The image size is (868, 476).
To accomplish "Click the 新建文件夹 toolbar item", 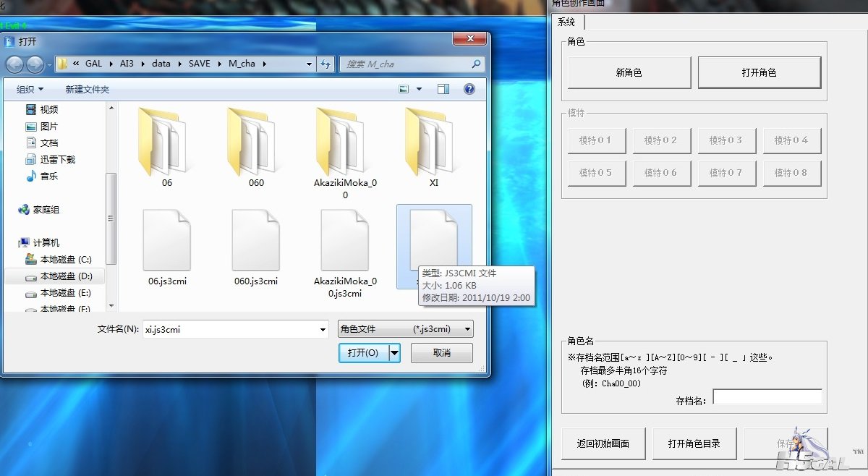I will [x=87, y=89].
